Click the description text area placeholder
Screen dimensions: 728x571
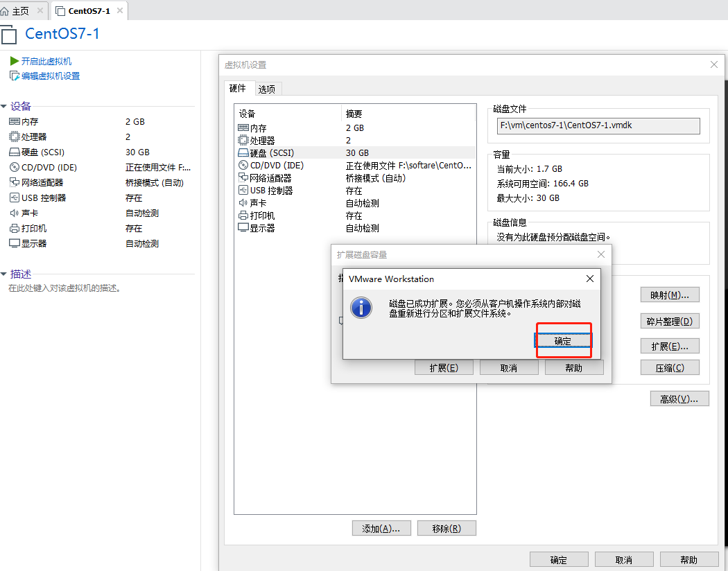click(65, 288)
